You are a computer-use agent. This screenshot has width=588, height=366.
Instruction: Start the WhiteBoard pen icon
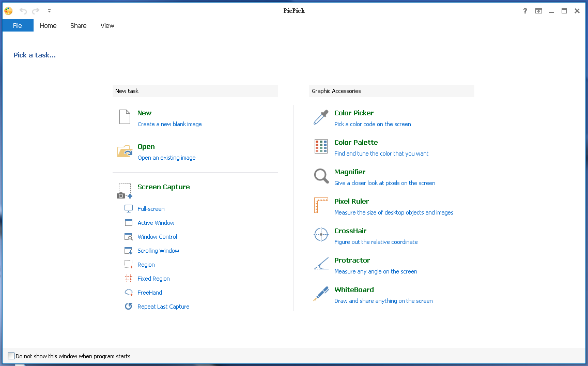click(321, 294)
